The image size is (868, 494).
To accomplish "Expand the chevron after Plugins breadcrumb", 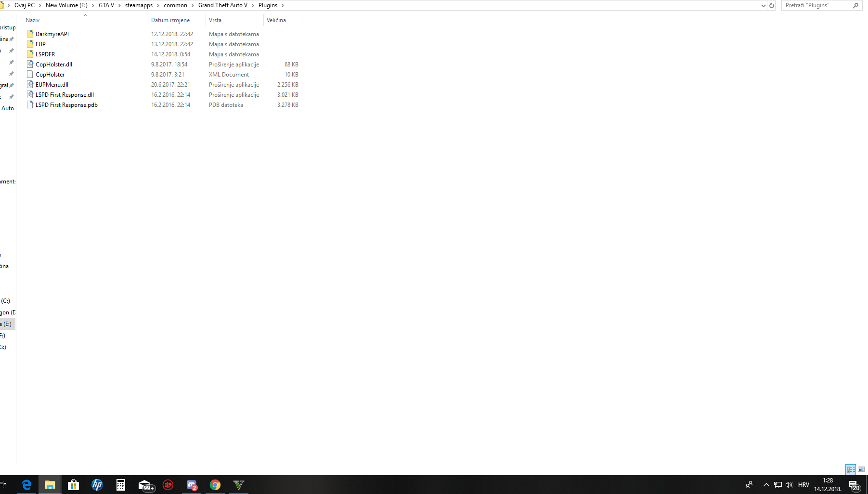I will tap(283, 5).
